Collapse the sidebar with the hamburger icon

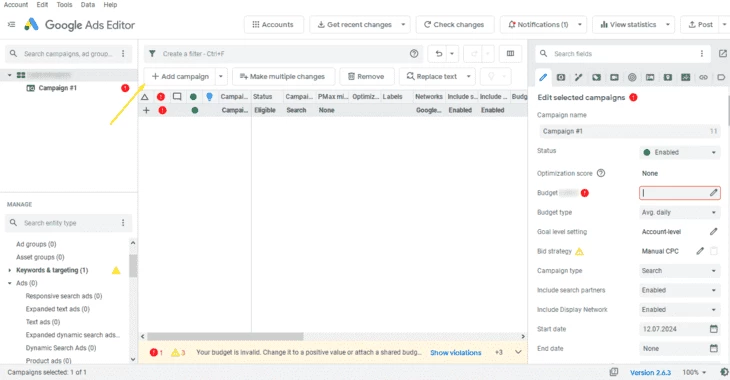(x=11, y=24)
